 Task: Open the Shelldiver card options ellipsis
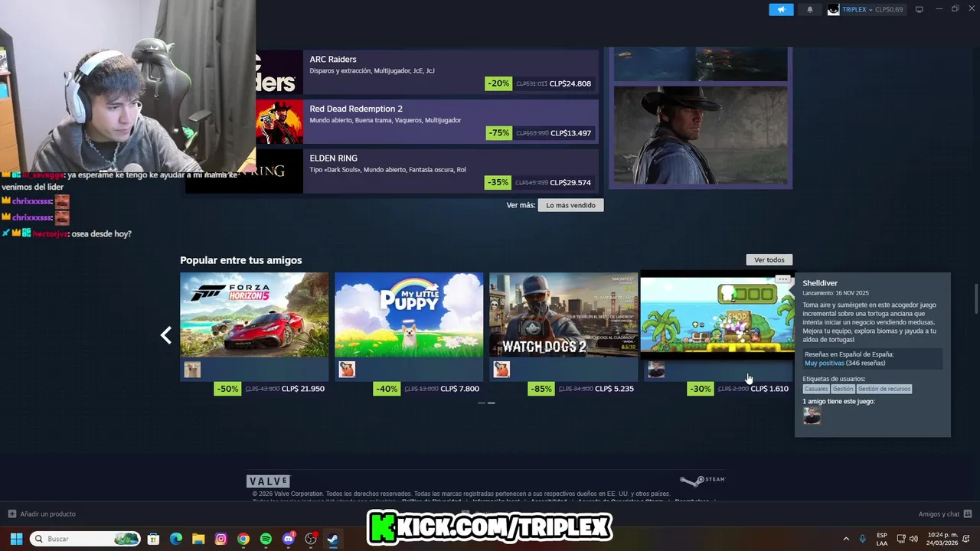tap(782, 279)
